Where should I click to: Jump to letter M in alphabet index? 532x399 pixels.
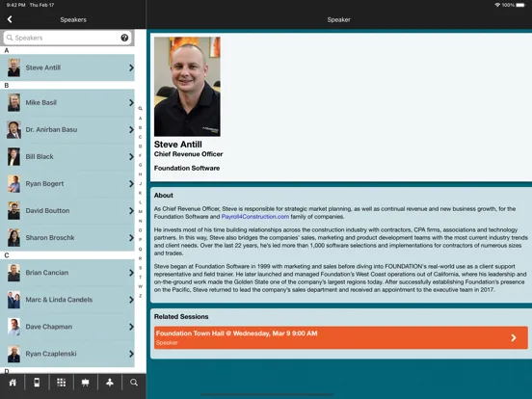(x=140, y=211)
